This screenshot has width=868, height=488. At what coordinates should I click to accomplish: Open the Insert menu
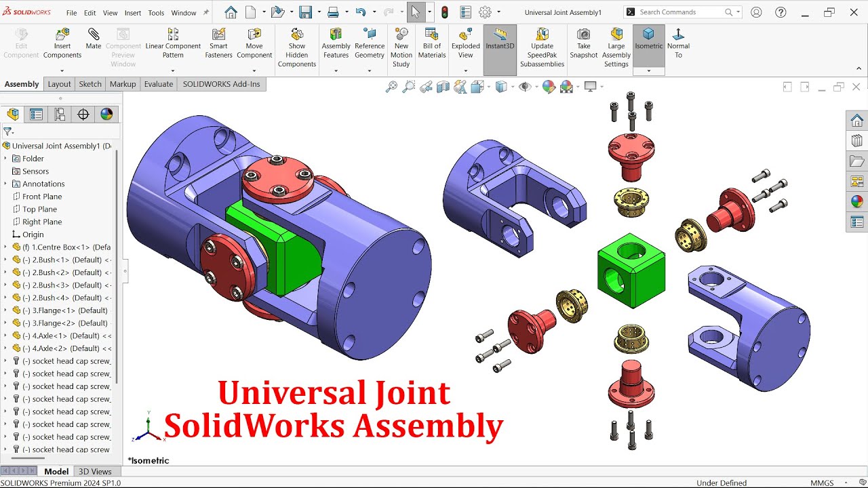click(x=133, y=13)
